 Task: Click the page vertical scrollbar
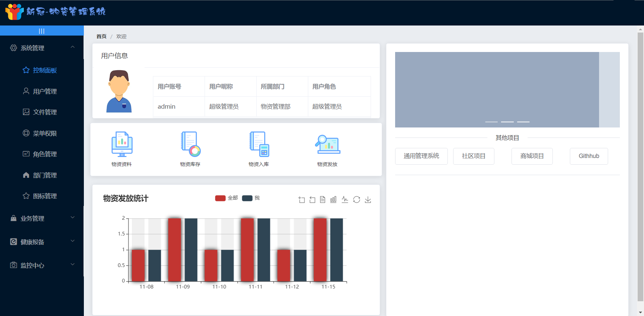[x=640, y=167]
